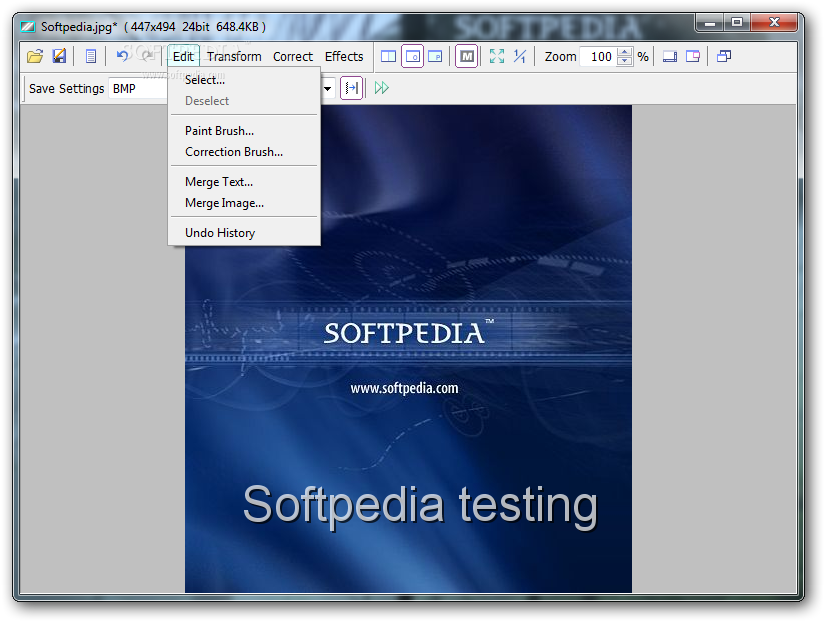The height and width of the screenshot is (622, 825).
Task: Open Undo History from the Edit menu
Action: click(244, 233)
